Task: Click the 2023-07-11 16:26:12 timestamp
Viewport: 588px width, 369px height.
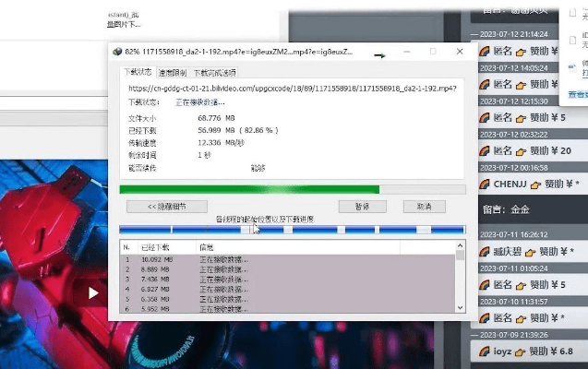Action: click(514, 235)
